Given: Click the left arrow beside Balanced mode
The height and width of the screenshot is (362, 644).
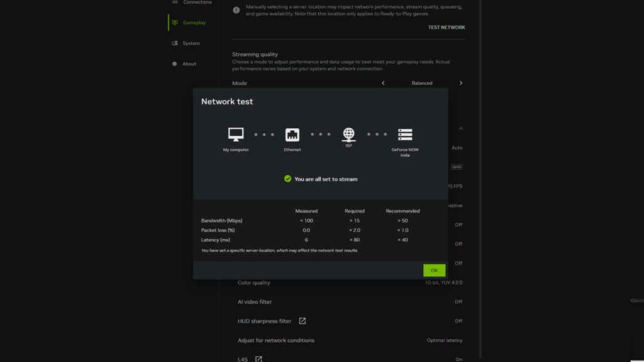Looking at the screenshot, I should (x=383, y=82).
